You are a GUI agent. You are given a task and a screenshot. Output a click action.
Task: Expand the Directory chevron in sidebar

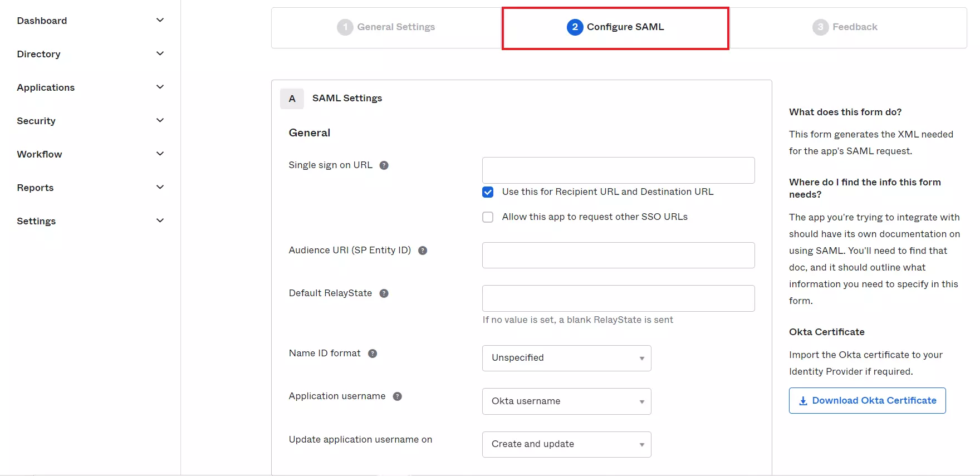point(160,53)
